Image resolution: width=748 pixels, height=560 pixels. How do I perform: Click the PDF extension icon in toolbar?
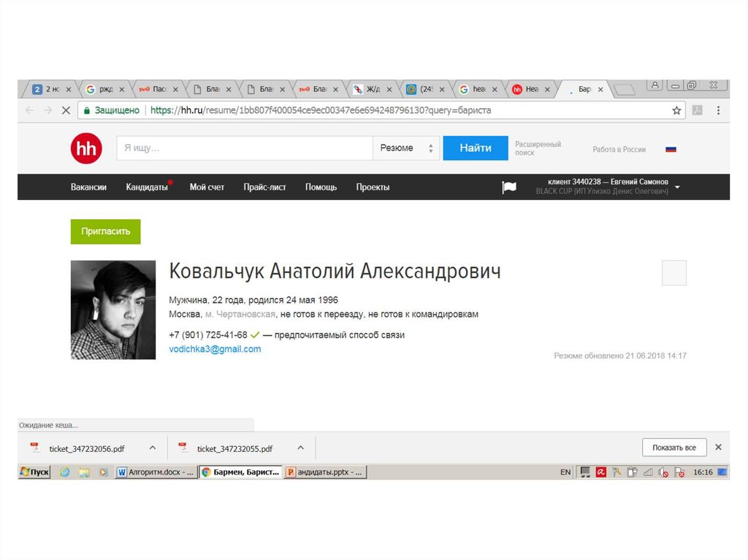pyautogui.click(x=698, y=110)
